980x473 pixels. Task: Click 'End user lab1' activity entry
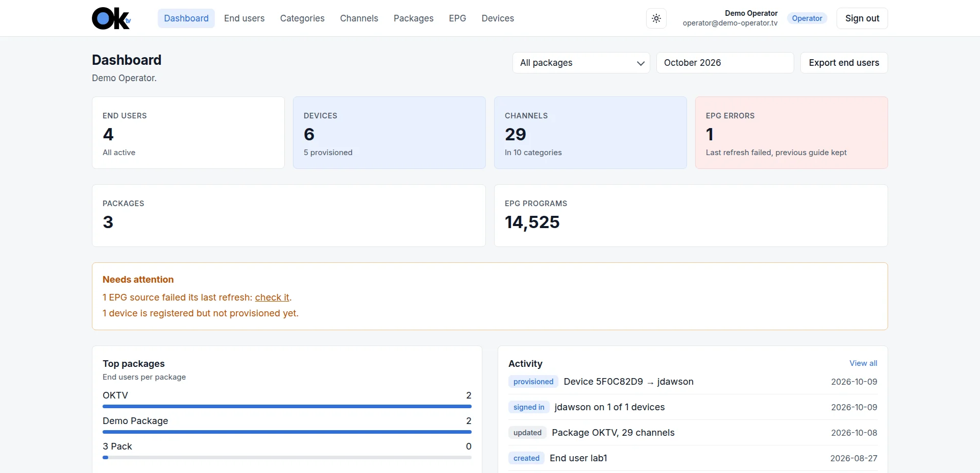pos(578,458)
